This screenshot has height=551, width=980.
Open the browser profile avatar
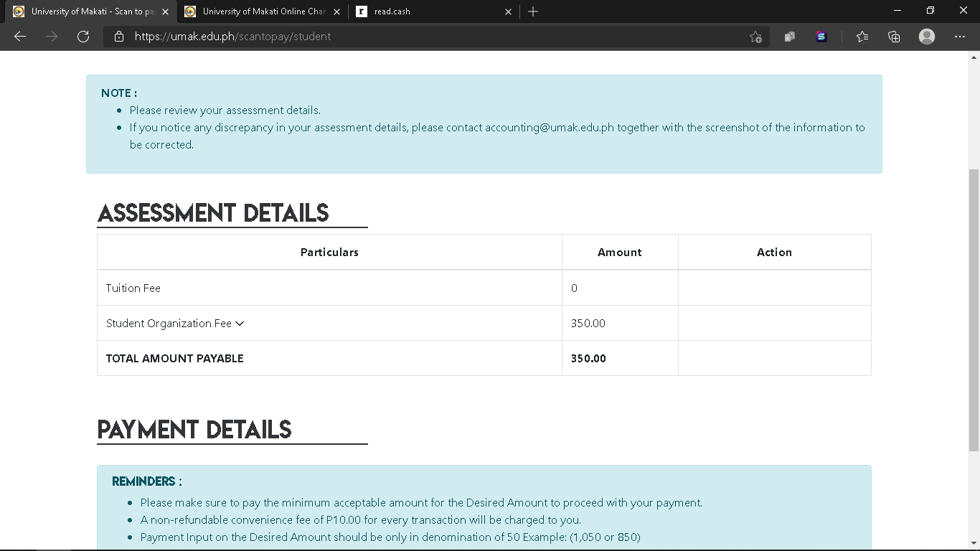pos(927,37)
